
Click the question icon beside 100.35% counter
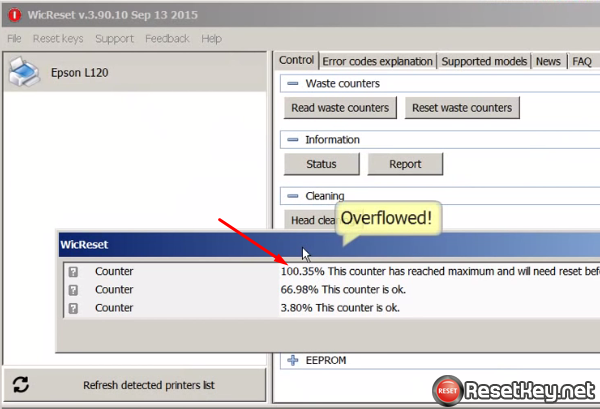click(73, 272)
